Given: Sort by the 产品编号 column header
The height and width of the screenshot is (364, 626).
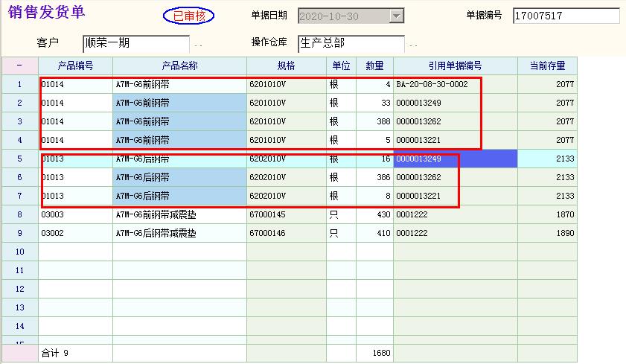Looking at the screenshot, I should pos(75,66).
